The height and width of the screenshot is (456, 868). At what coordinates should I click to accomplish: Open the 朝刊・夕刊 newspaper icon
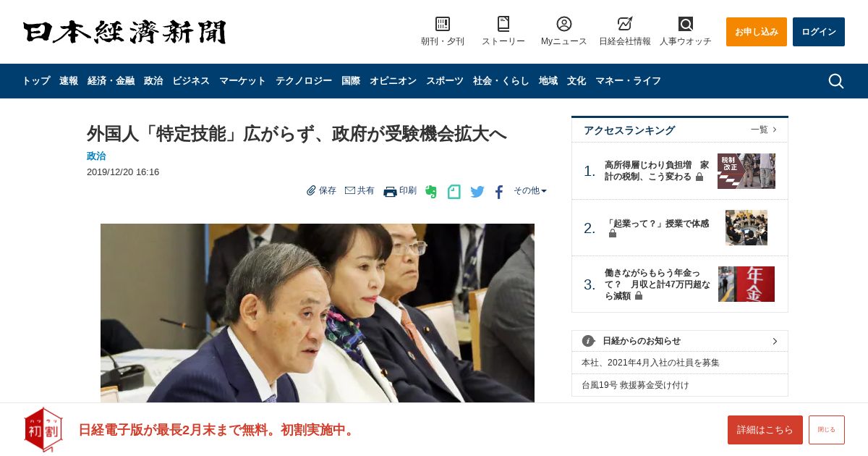443,24
